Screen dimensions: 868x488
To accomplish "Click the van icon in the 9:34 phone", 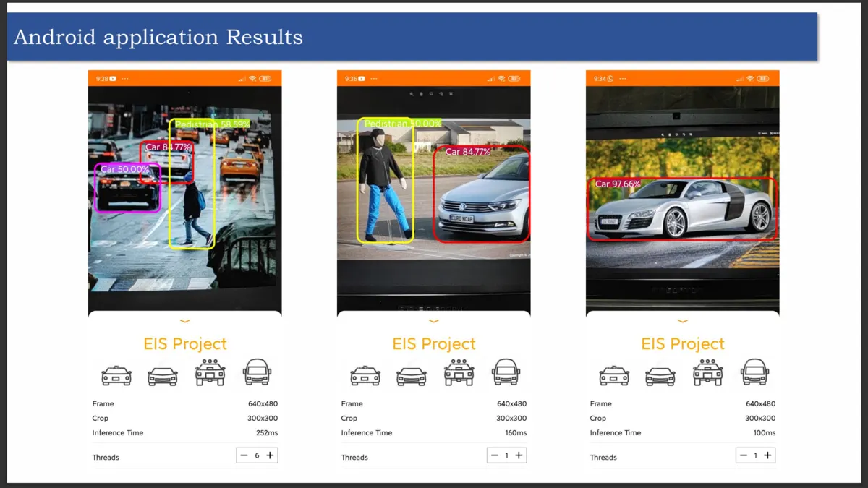I will pos(754,372).
